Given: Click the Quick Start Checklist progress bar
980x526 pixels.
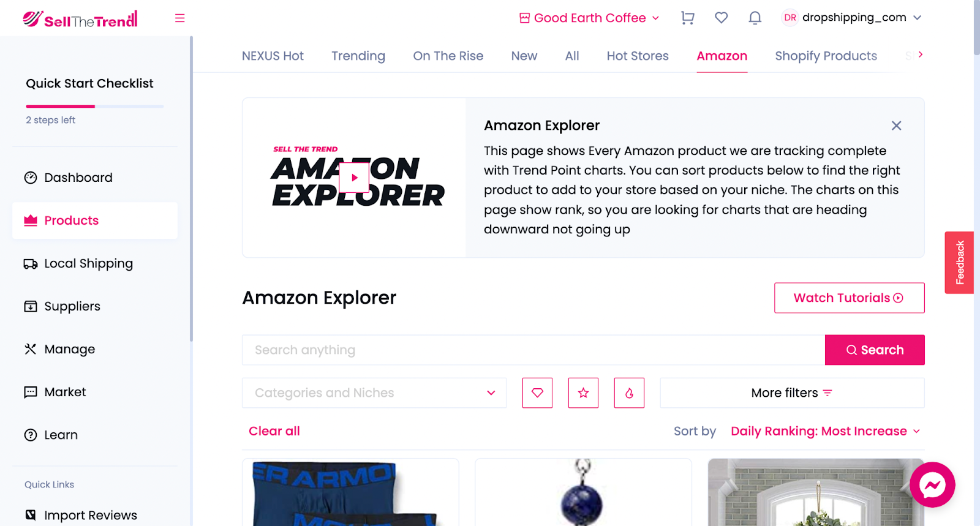Looking at the screenshot, I should point(94,107).
